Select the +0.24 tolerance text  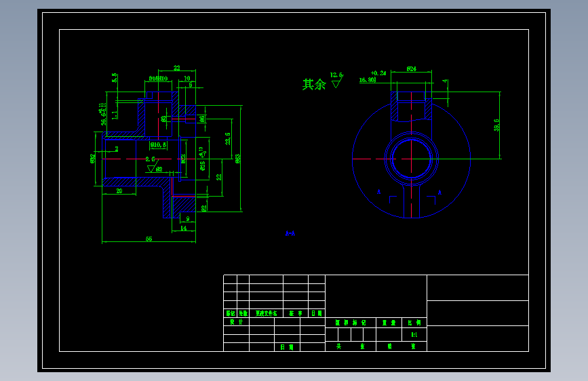(378, 73)
